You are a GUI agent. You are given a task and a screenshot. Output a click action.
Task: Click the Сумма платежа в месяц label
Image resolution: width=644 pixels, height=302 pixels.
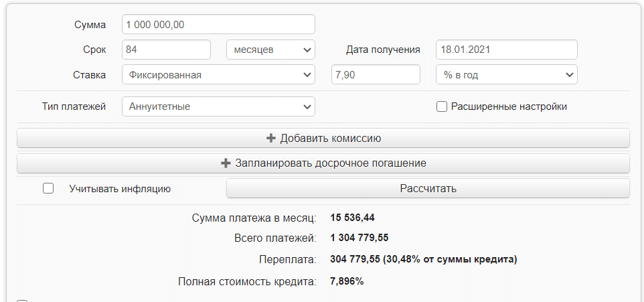click(254, 218)
